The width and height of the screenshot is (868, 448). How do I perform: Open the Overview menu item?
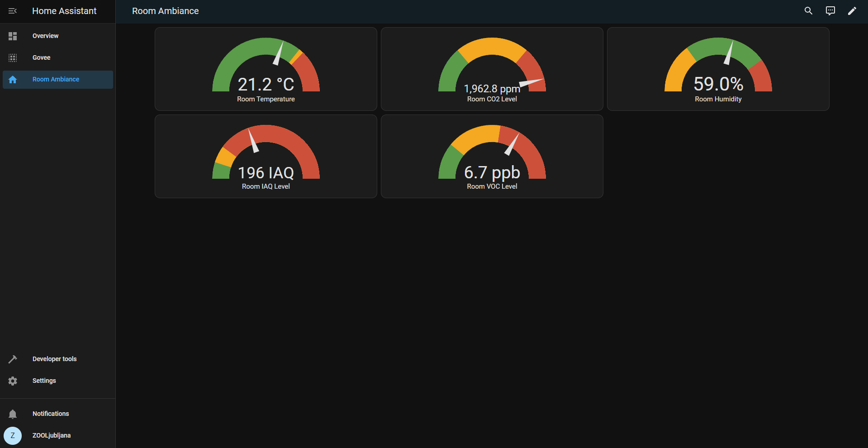coord(45,36)
